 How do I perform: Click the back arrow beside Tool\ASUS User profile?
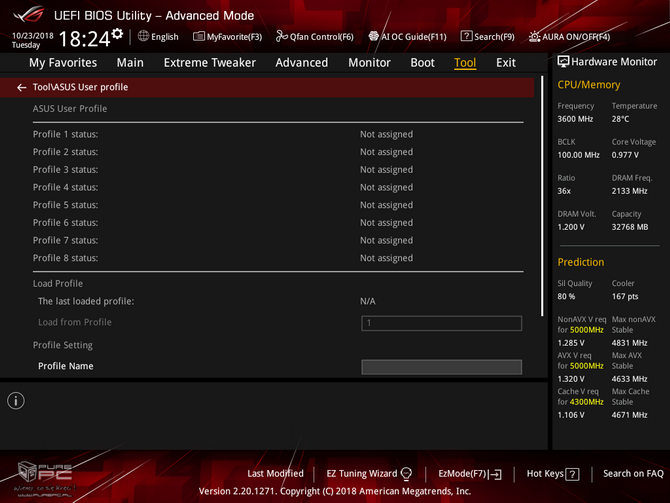tap(21, 88)
